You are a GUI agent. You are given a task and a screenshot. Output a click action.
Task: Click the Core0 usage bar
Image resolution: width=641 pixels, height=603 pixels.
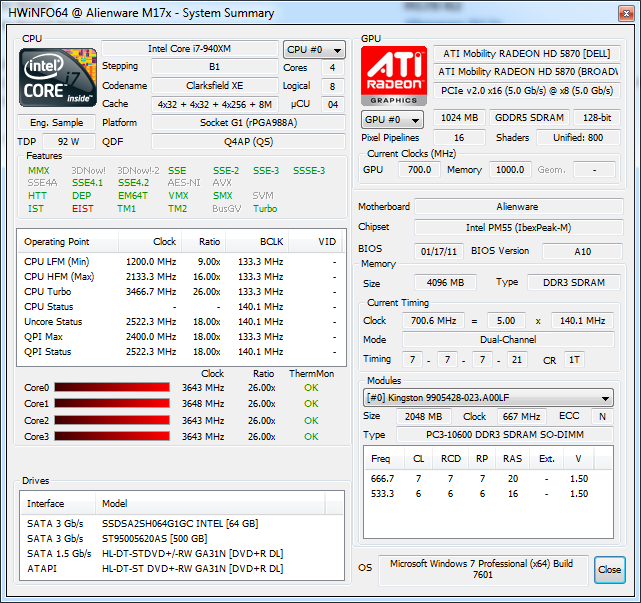(112, 387)
